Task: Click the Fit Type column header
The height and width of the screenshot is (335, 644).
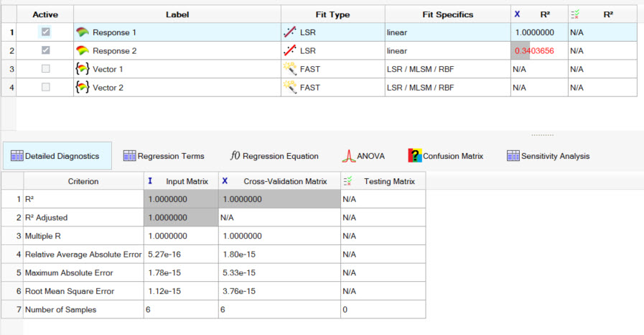Action: point(332,14)
